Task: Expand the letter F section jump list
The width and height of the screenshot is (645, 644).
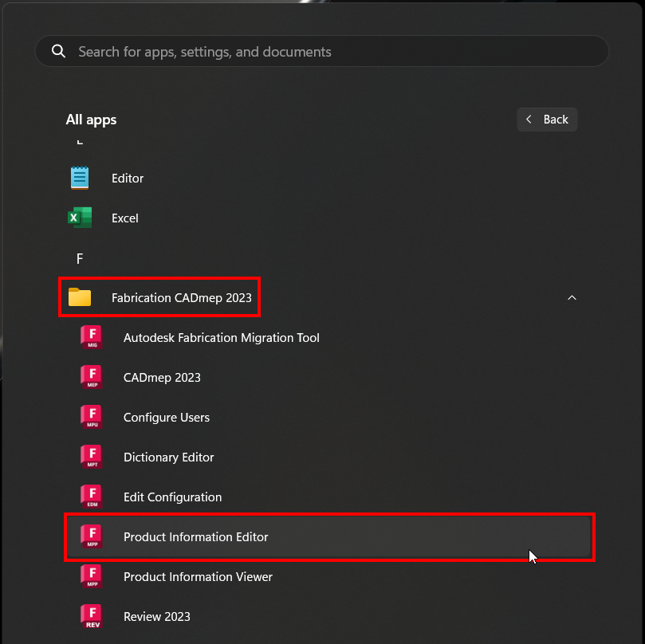Action: tap(79, 258)
